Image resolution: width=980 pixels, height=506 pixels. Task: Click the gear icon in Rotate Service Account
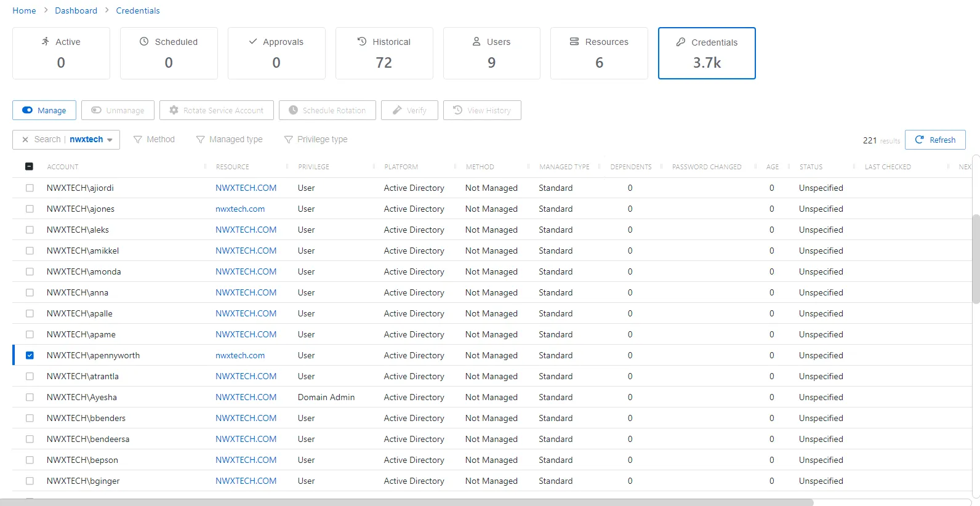pyautogui.click(x=174, y=110)
